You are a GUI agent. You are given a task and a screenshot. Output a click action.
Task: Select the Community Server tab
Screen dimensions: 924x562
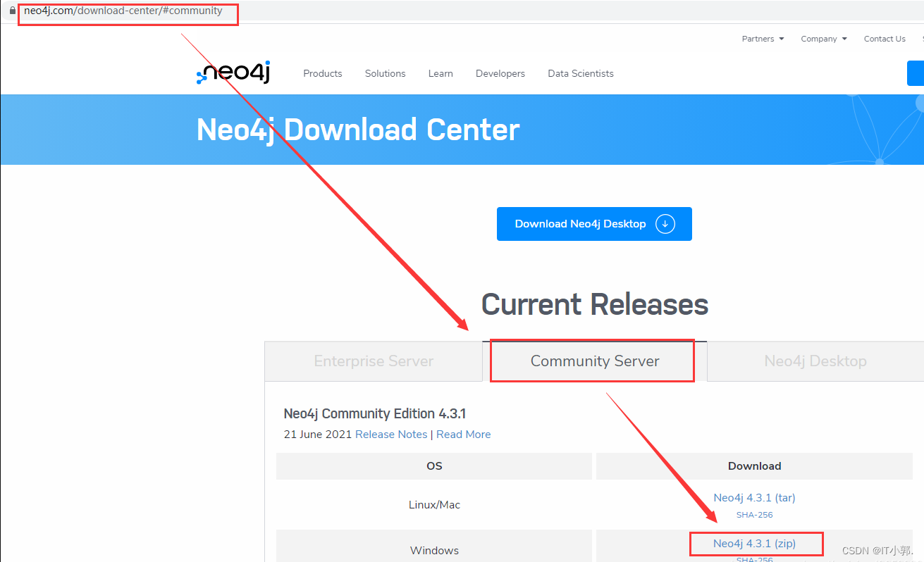coord(593,360)
